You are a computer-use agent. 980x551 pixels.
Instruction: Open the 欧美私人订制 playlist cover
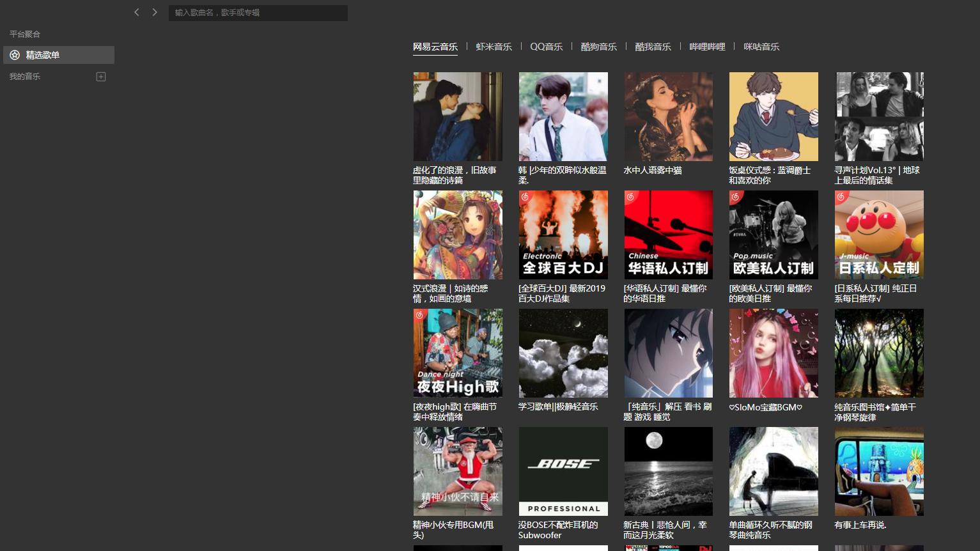(774, 235)
